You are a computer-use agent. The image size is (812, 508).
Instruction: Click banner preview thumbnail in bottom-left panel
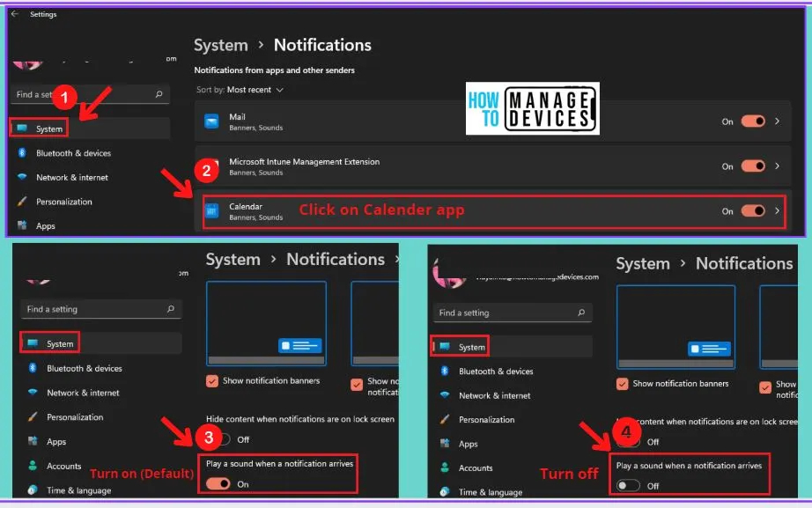pos(266,323)
